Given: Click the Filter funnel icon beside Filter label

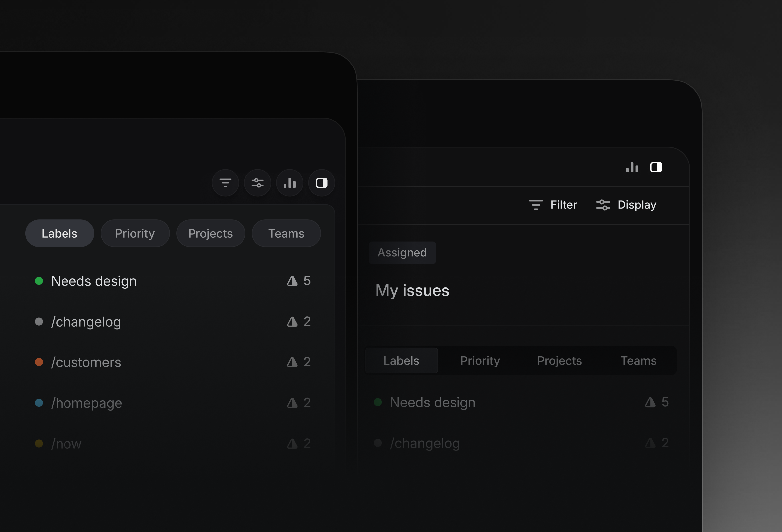Looking at the screenshot, I should (536, 205).
